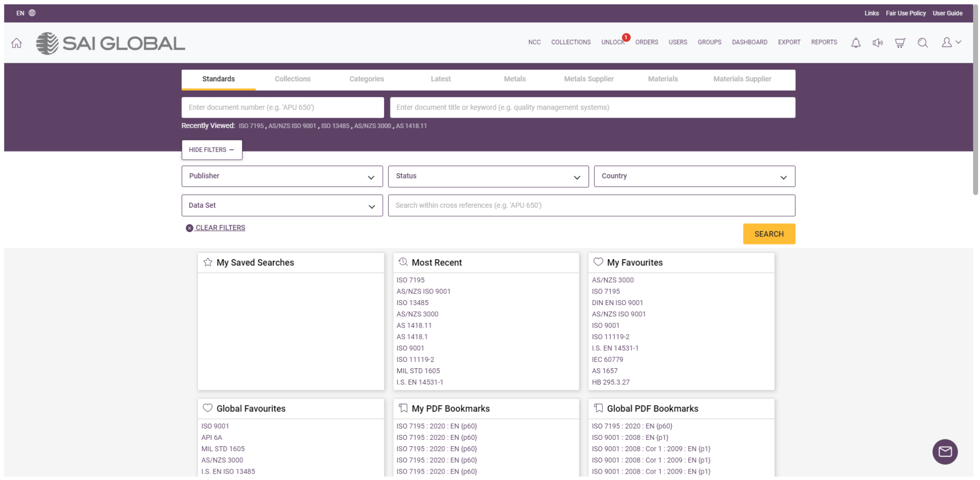
Task: Expand the Country dropdown
Action: pyautogui.click(x=694, y=176)
